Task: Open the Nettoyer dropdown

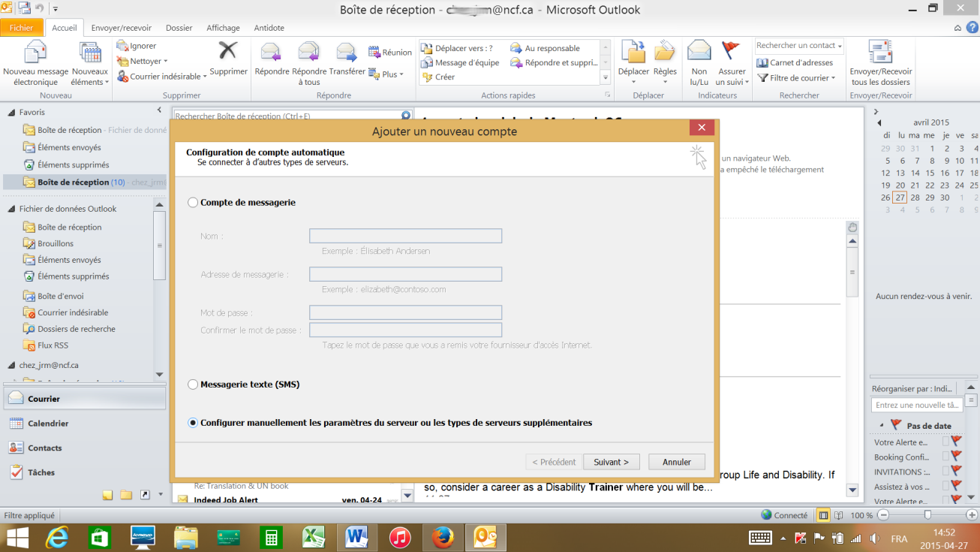Action: point(143,61)
